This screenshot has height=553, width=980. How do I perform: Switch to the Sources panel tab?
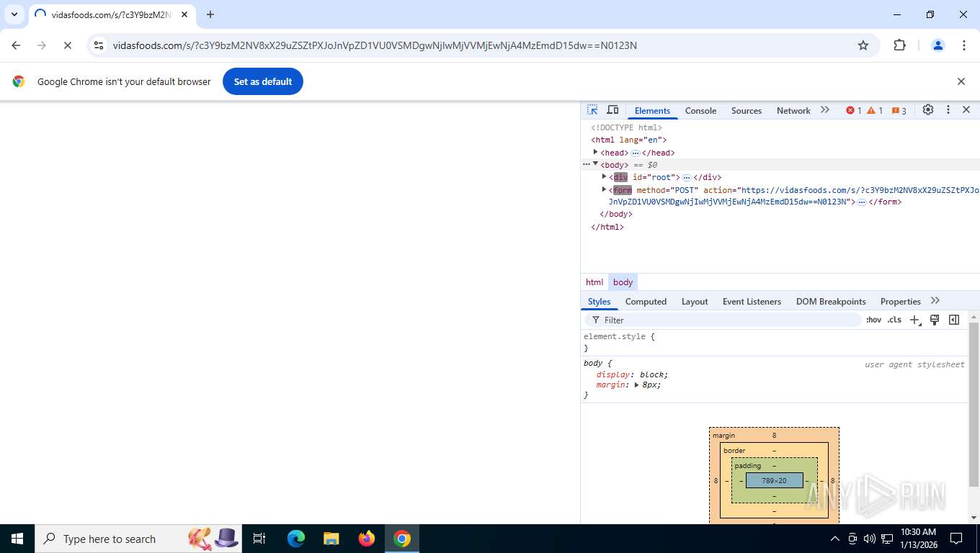(x=746, y=111)
